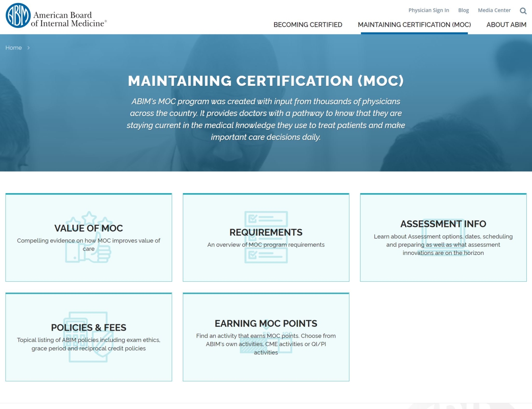This screenshot has width=532, height=409.
Task: Visit the Media Center link
Action: [x=494, y=10]
